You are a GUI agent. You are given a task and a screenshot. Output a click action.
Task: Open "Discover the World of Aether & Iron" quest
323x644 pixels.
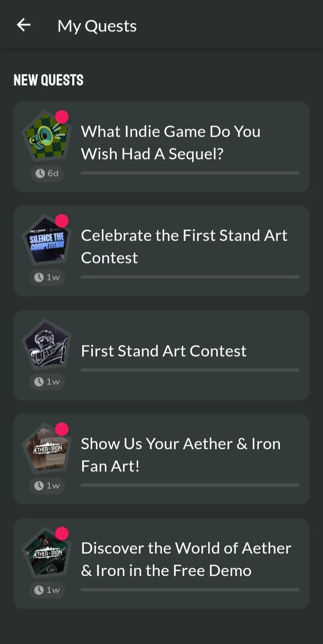pyautogui.click(x=186, y=559)
